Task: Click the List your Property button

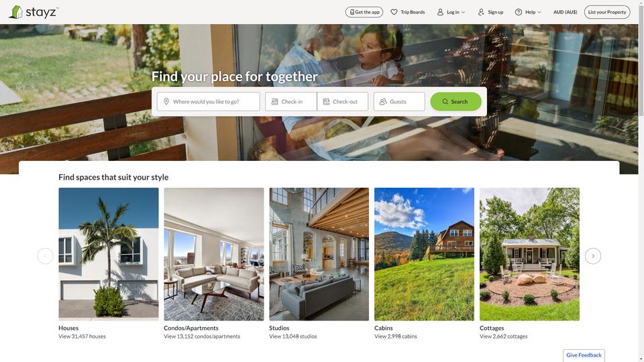Action: pos(607,12)
